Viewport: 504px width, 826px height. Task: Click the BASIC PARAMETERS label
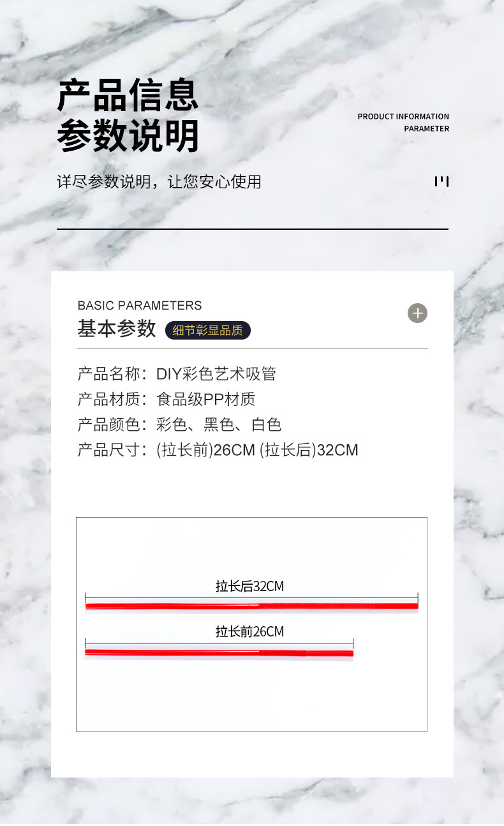click(139, 305)
